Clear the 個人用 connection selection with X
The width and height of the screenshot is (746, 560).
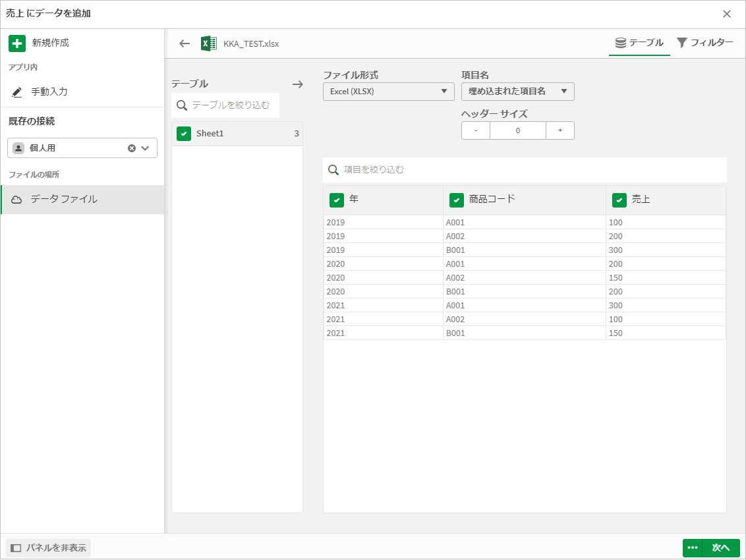tap(132, 148)
